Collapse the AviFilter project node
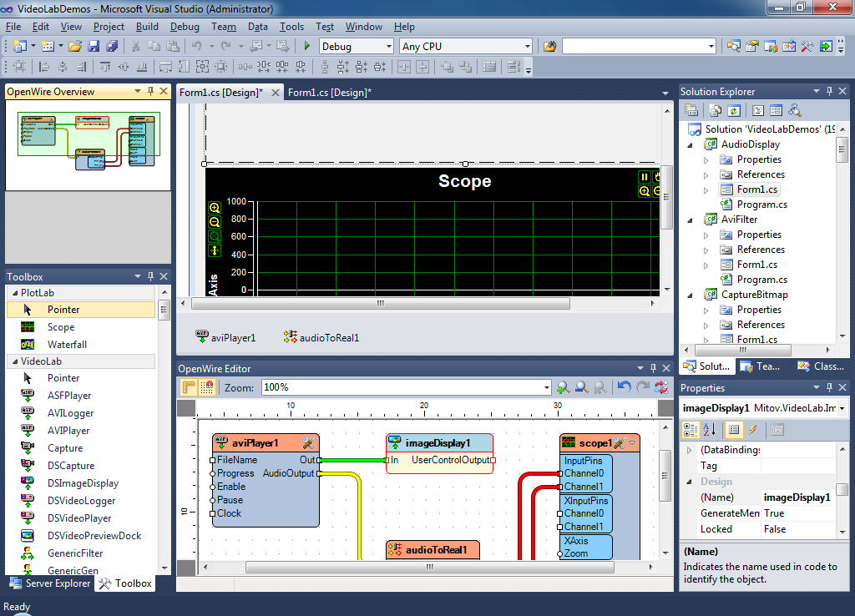This screenshot has height=616, width=855. click(x=691, y=220)
